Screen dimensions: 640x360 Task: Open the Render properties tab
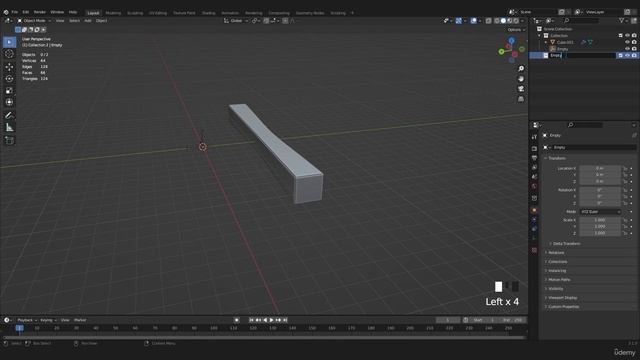(x=534, y=149)
